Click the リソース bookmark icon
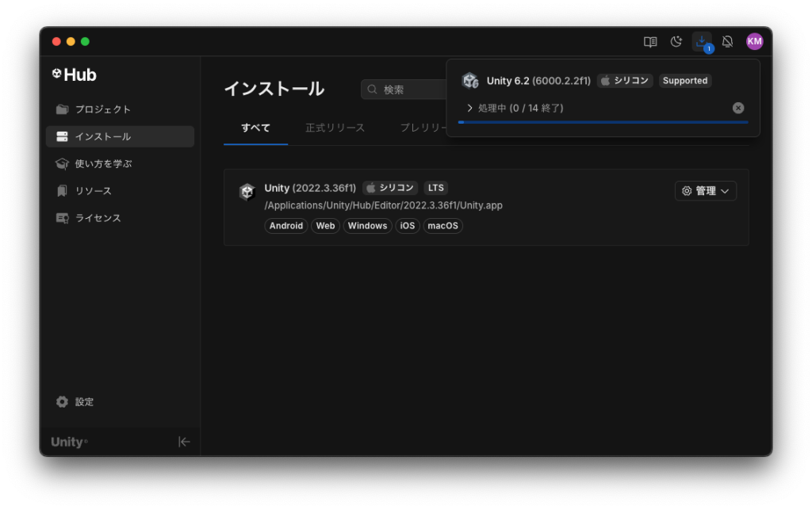 pos(62,190)
